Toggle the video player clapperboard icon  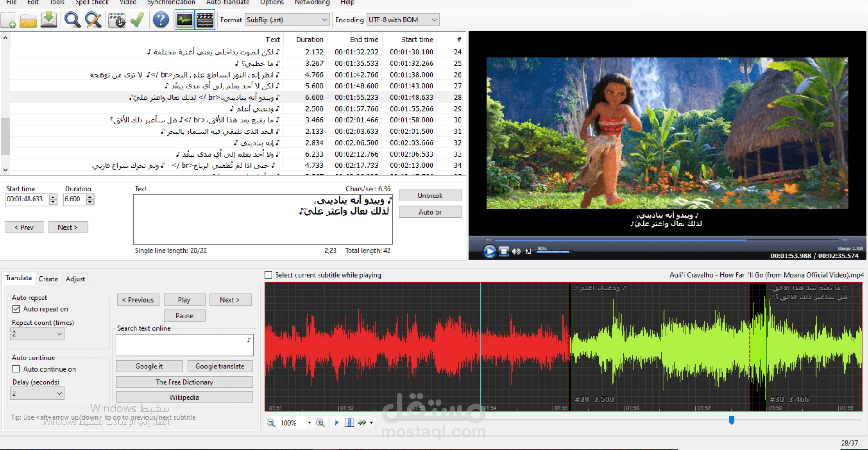(x=205, y=20)
